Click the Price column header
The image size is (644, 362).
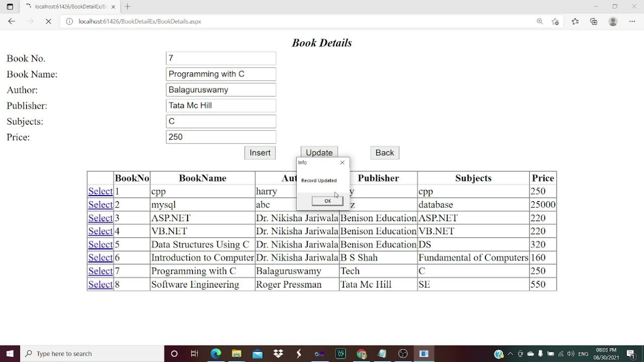pyautogui.click(x=543, y=178)
